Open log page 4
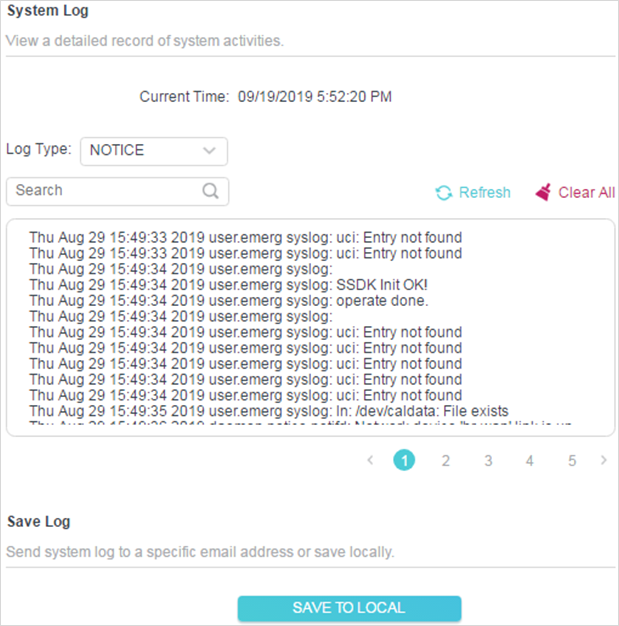The image size is (619, 626). pyautogui.click(x=530, y=461)
